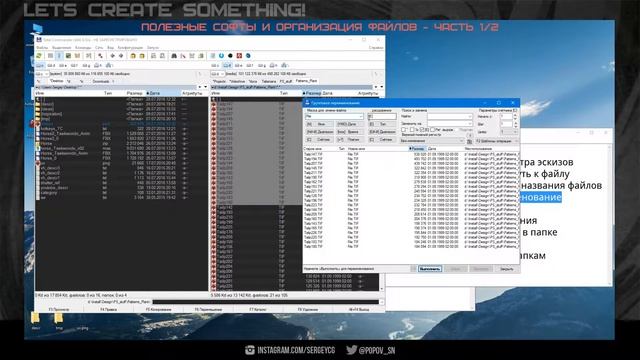Click the right file panel vertical scrollbar
640x360 pixels.
tap(382, 193)
